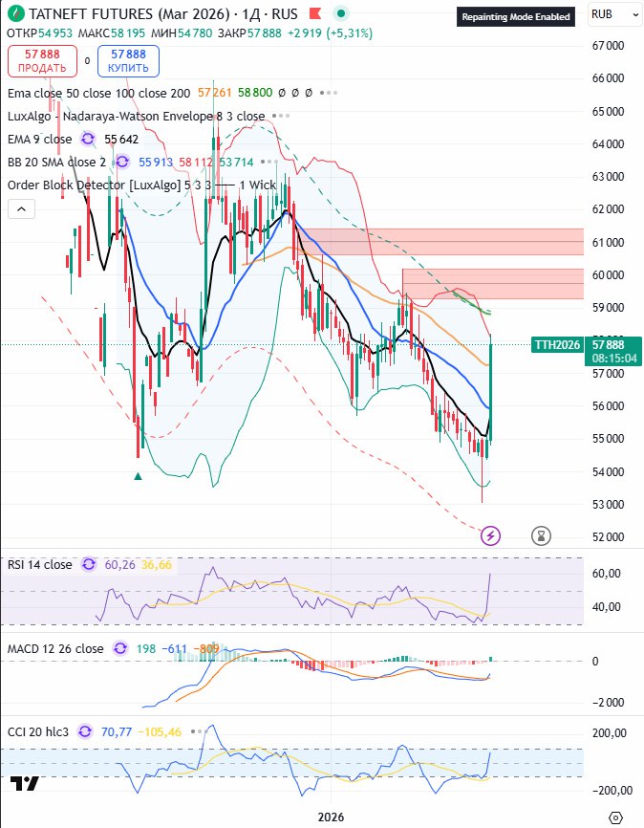Click the purple icon next to MACD 12 26

click(121, 649)
